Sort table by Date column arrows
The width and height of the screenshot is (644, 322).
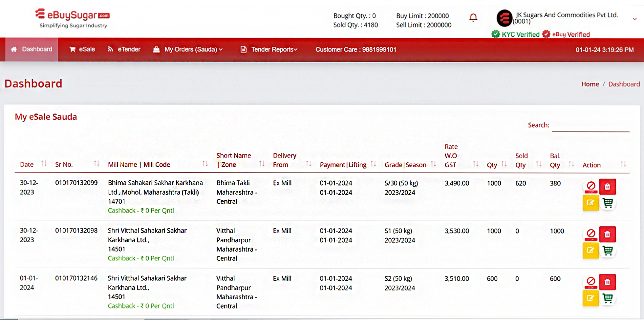tap(44, 163)
